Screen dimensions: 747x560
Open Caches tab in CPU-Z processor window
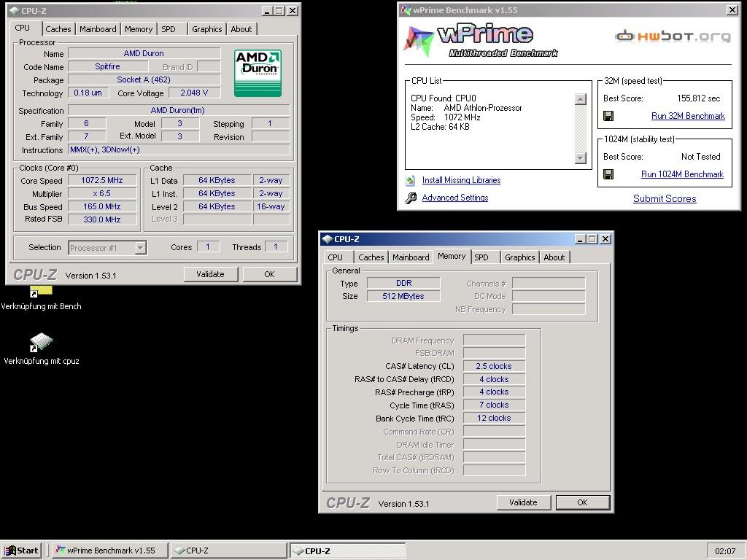[58, 29]
